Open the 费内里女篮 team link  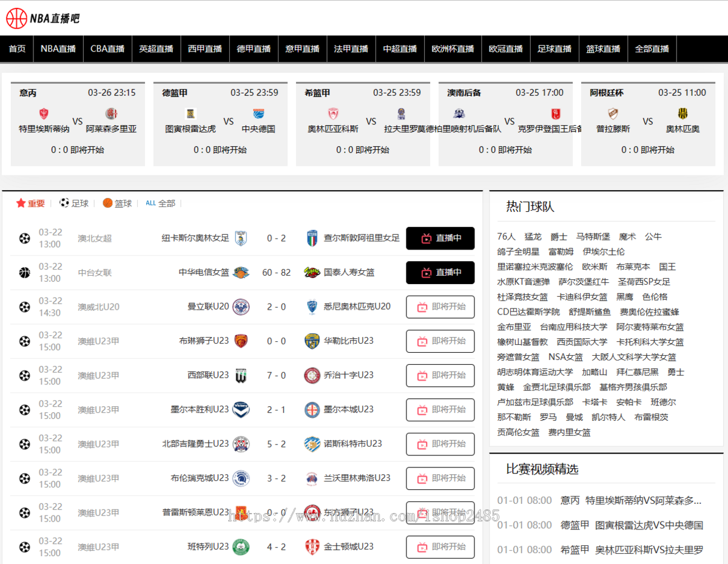tap(570, 432)
